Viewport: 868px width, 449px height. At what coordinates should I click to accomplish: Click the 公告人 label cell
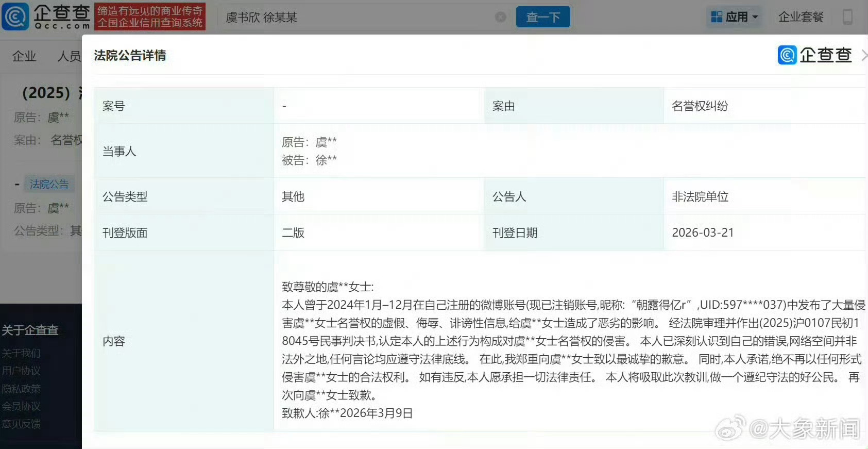(x=574, y=197)
